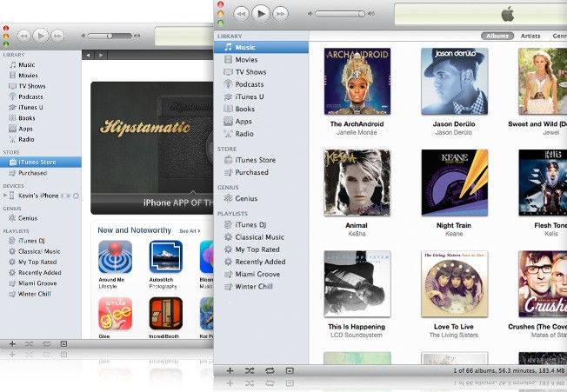Open the IncrediBooth app icon
The image size is (567, 392).
(x=165, y=314)
